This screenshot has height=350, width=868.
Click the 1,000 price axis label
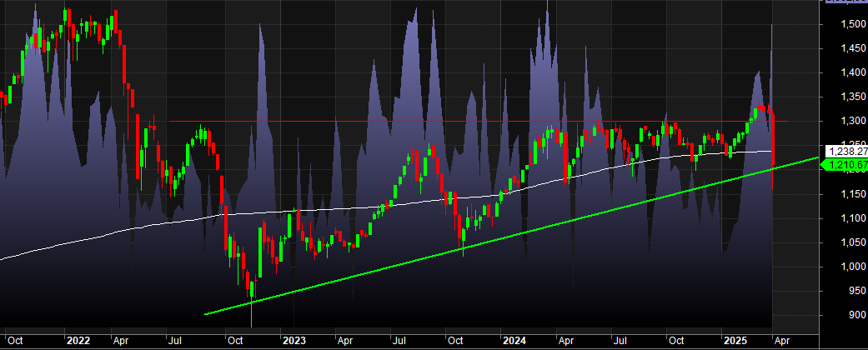845,267
